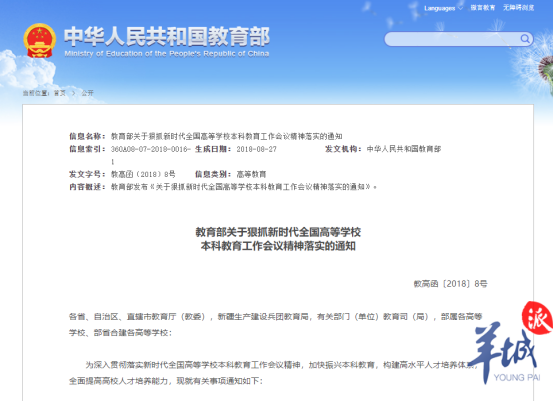This screenshot has width=554, height=401.
Task: Click the right-aligned 教高函〔2018〕8号 number
Action: pyautogui.click(x=450, y=284)
